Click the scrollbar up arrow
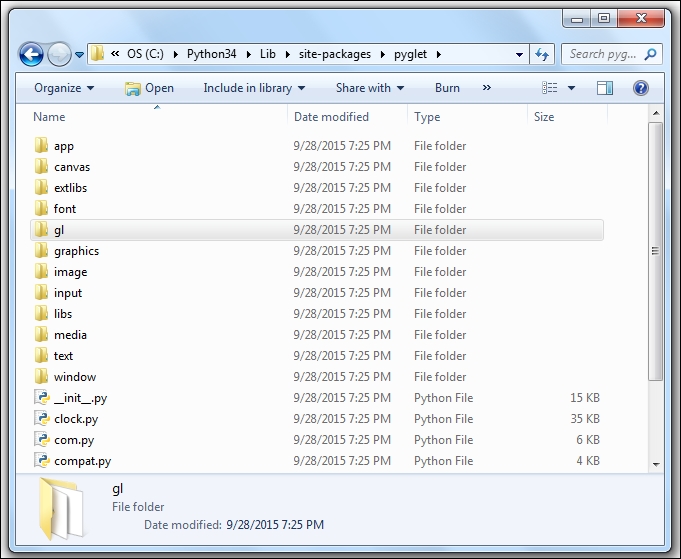Image resolution: width=681 pixels, height=559 pixels. point(656,113)
